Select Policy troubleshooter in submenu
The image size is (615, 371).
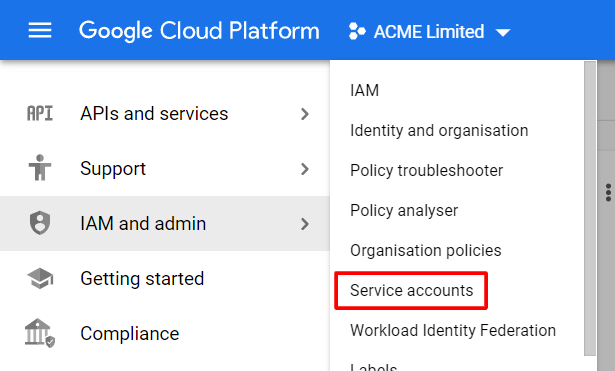426,171
